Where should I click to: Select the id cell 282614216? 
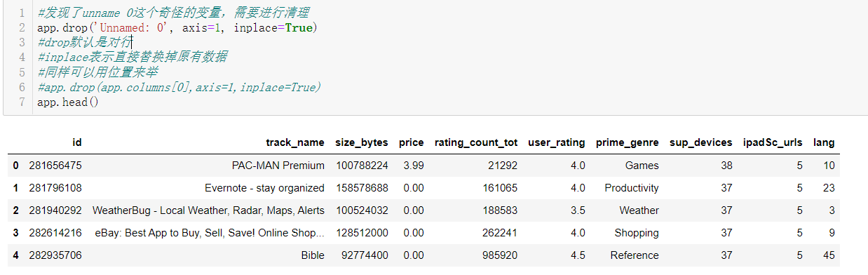pos(55,233)
